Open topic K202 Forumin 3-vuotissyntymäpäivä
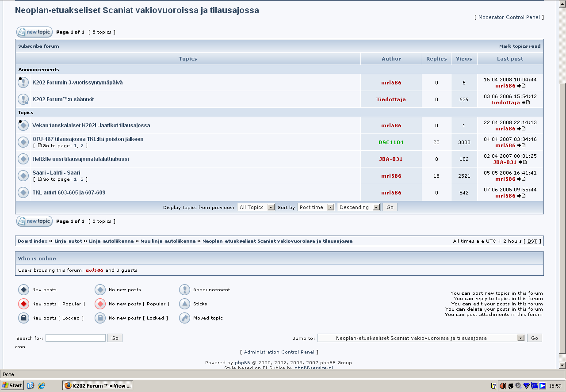Image resolution: width=566 pixels, height=392 pixels. tap(77, 83)
